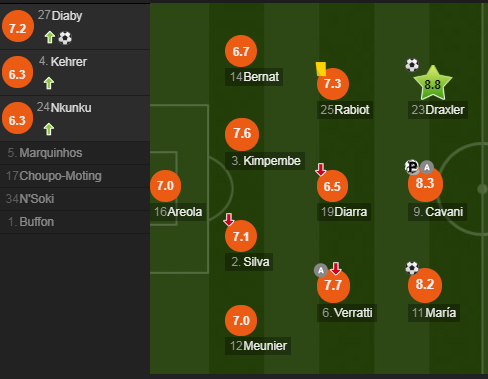Click the yellow card icon on Rabiot
Viewport: 488px width, 379px height.
(x=321, y=69)
